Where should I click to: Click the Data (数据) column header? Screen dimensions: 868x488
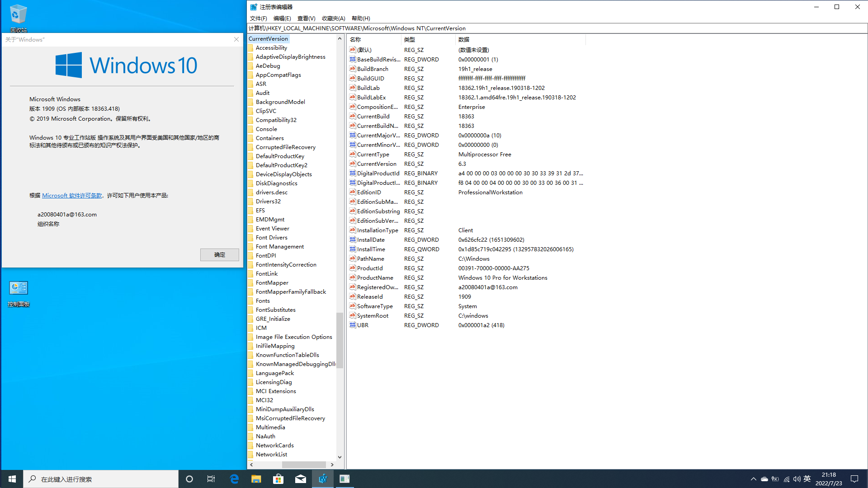(520, 39)
